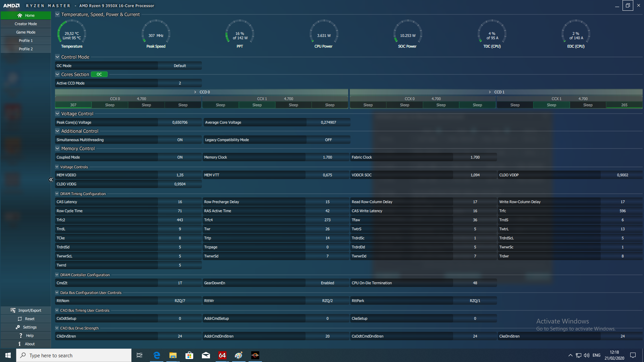Screen dimensions: 644x362
Task: Click the Reset icon button
Action: [x=20, y=319]
